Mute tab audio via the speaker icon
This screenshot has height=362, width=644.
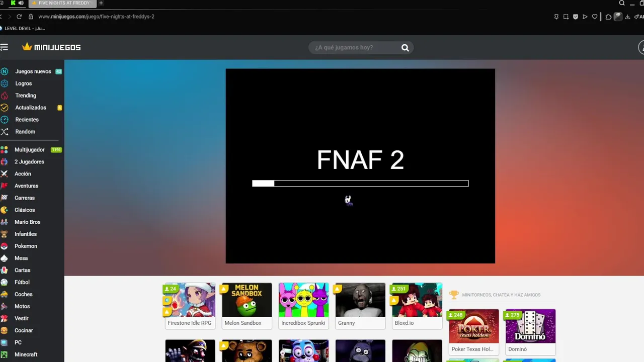pos(21,3)
